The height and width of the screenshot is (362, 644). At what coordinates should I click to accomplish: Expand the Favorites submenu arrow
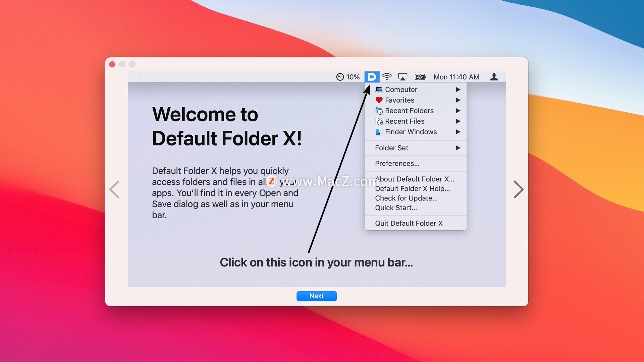(458, 100)
